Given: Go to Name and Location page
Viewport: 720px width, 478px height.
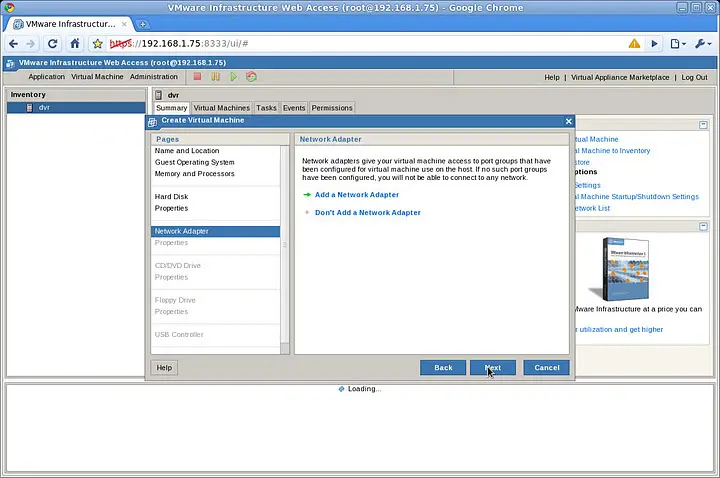Looking at the screenshot, I should click(x=187, y=151).
